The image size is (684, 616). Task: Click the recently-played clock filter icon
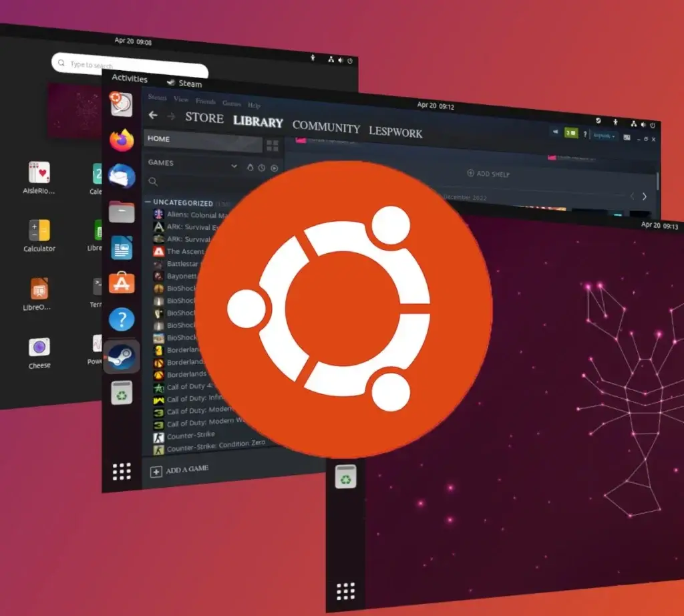pyautogui.click(x=261, y=168)
